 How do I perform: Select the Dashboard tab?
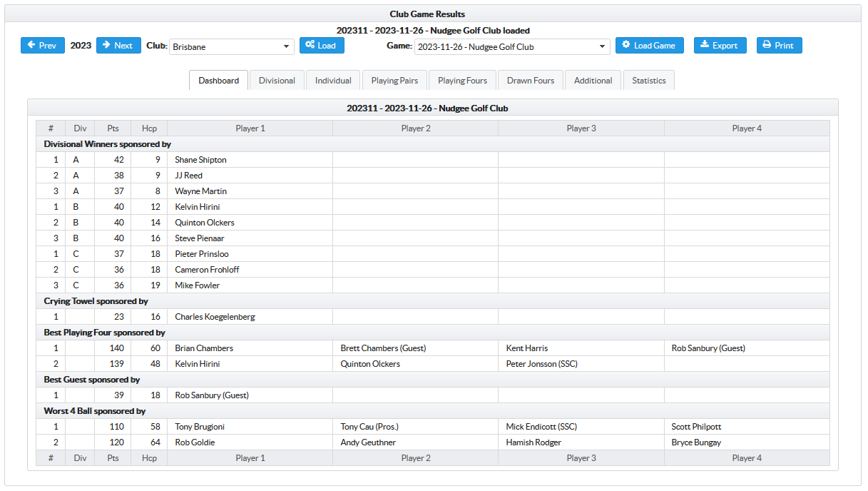[x=219, y=81]
